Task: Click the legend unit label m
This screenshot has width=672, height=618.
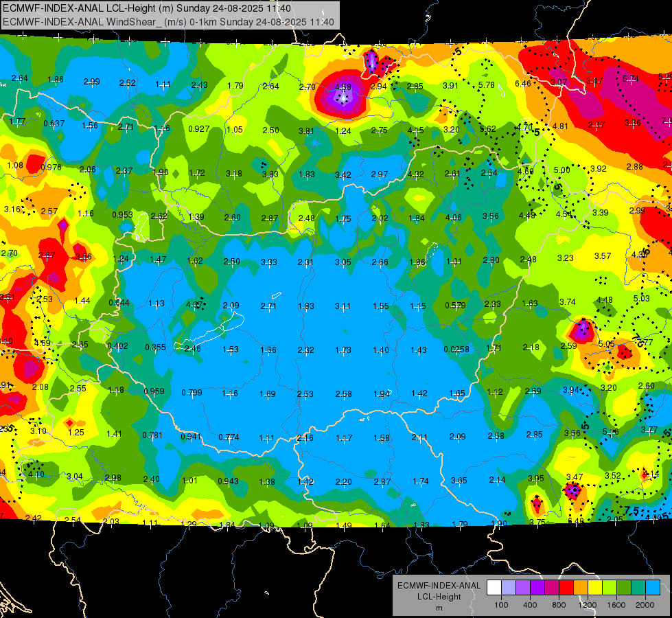Action: (439, 608)
